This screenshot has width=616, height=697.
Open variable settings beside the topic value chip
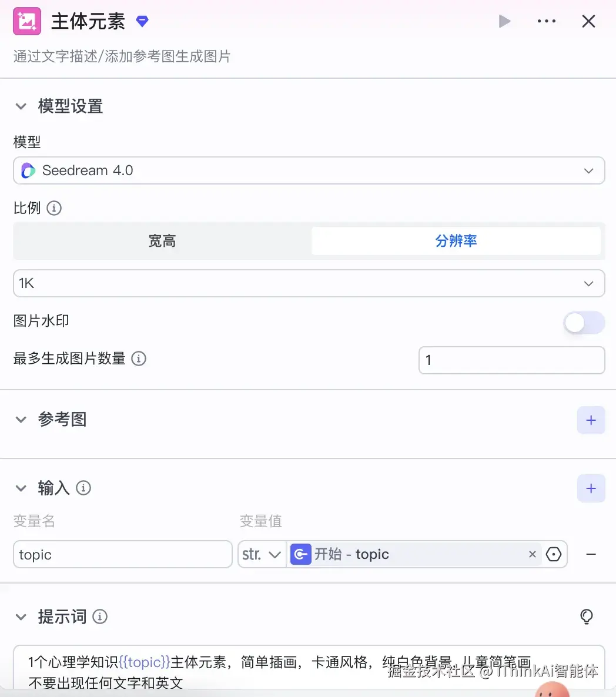[553, 554]
